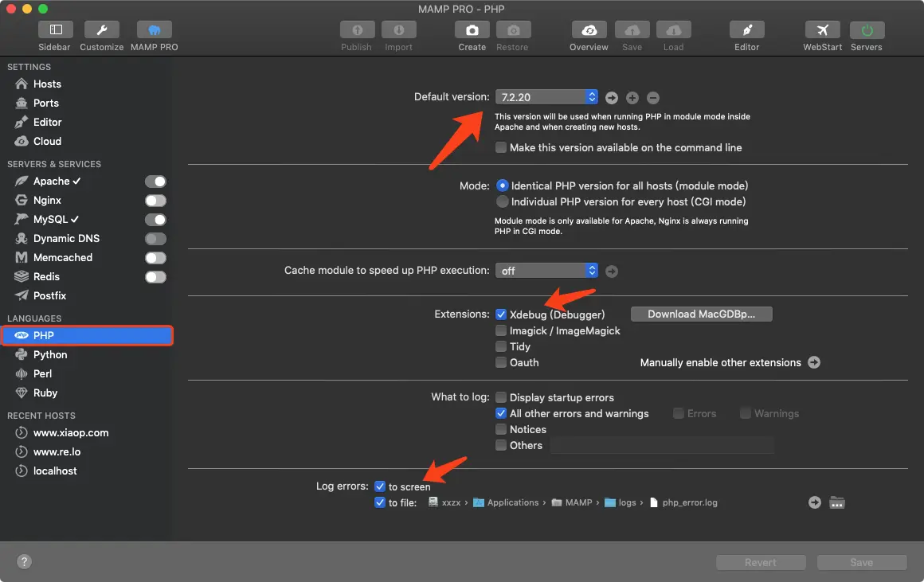924x582 pixels.
Task: Check Display startup errors
Action: click(501, 397)
